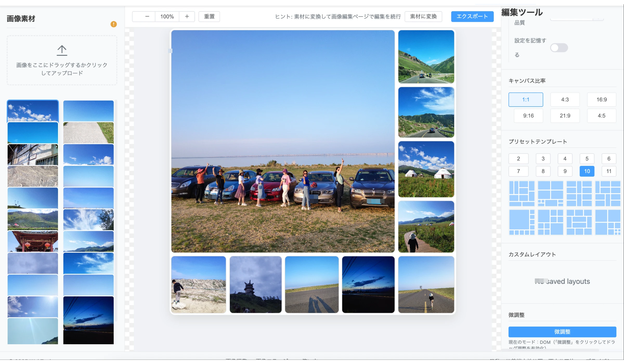Viewport: 624px width, 364px height.
Task: Zoom in with the plus button
Action: 187,16
